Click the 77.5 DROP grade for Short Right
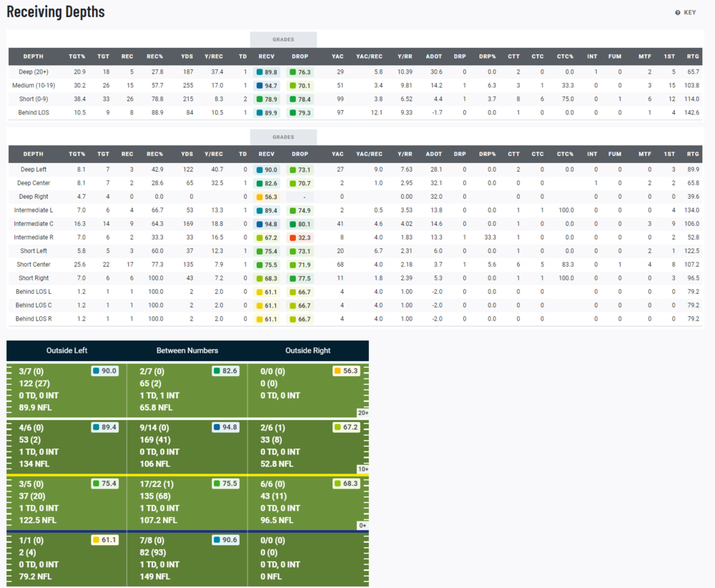The width and height of the screenshot is (715, 588). coord(300,278)
